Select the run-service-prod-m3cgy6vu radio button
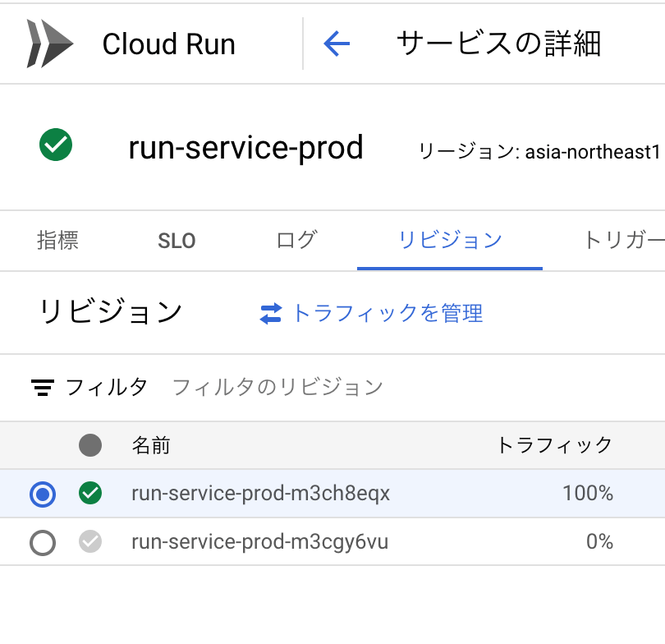Image resolution: width=665 pixels, height=644 pixels. pyautogui.click(x=43, y=543)
